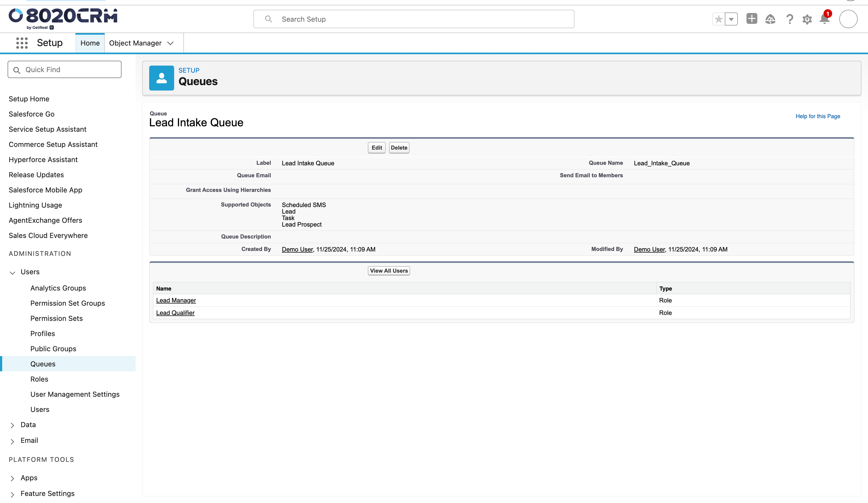Open the Users child item under Users
Image resolution: width=868 pixels, height=503 pixels.
click(x=40, y=409)
